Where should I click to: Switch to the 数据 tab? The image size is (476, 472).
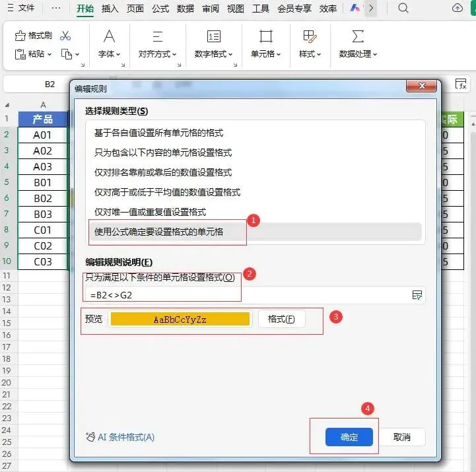point(186,9)
